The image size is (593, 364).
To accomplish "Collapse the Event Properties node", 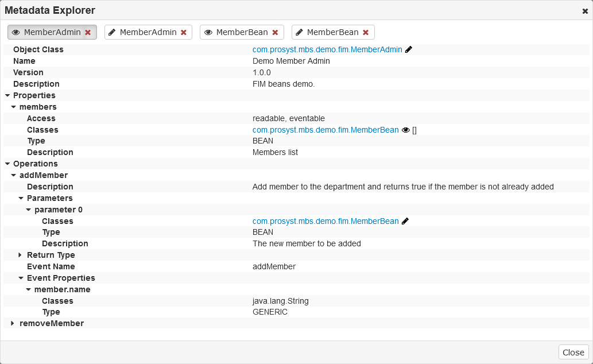I will [x=21, y=278].
